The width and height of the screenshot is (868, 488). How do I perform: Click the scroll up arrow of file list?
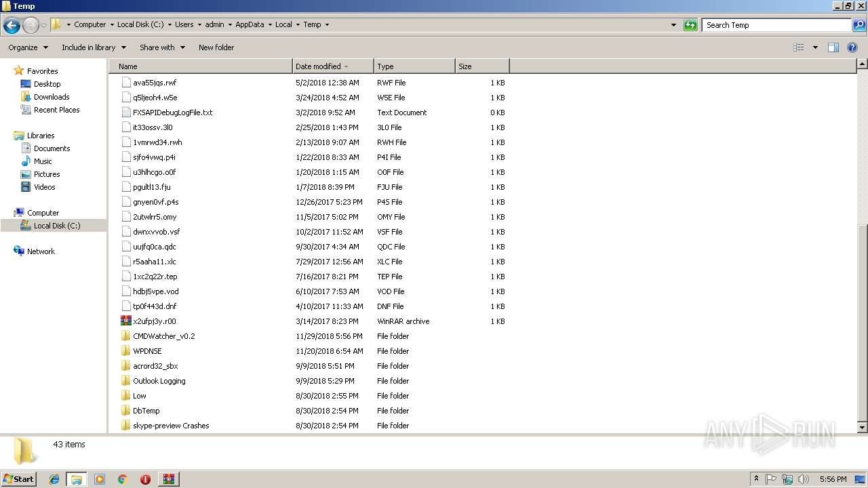coord(862,64)
